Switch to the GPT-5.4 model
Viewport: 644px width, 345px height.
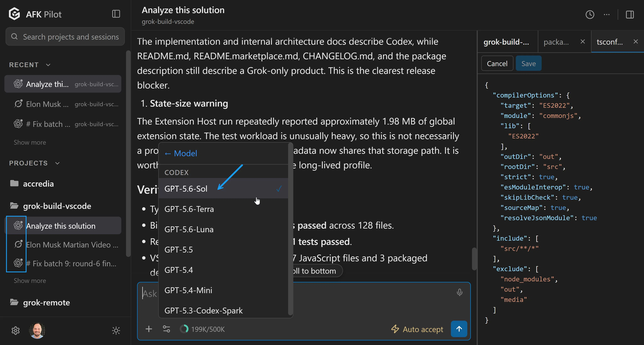coord(223,270)
